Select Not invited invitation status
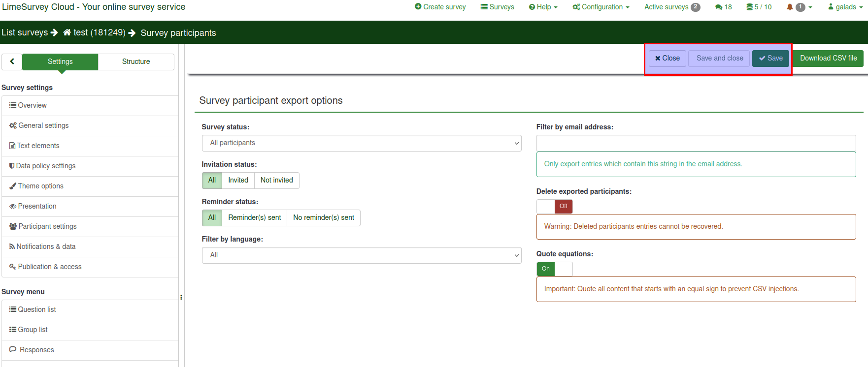Screen dimensions: 868x367 [276, 180]
